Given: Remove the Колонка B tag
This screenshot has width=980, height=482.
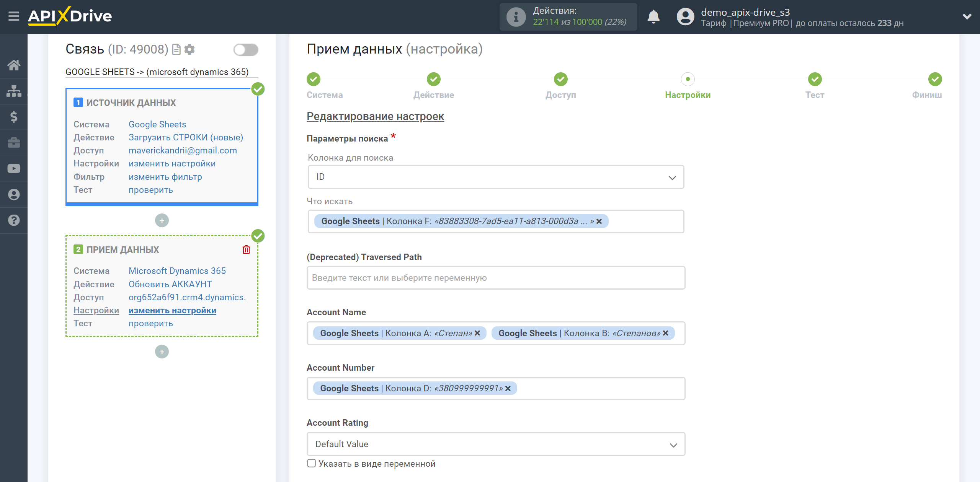Looking at the screenshot, I should click(x=666, y=333).
